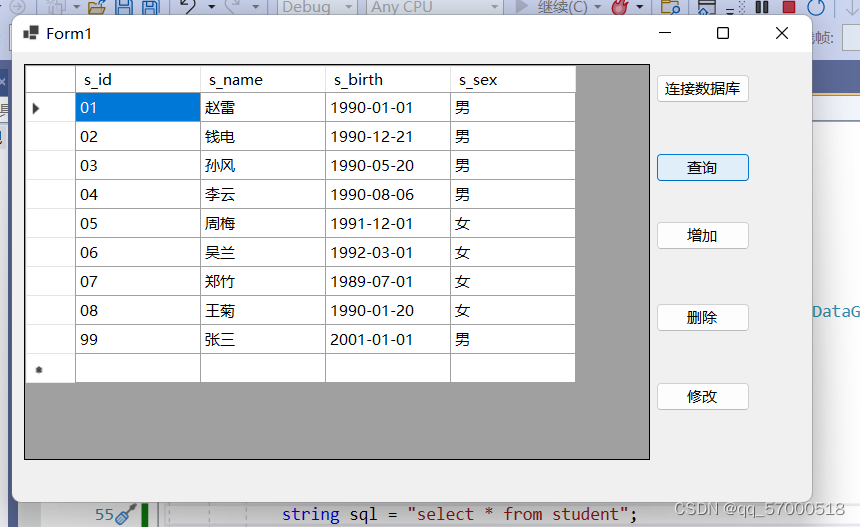Select the birth cell 1990-05-20
The height and width of the screenshot is (527, 860).
click(x=388, y=166)
